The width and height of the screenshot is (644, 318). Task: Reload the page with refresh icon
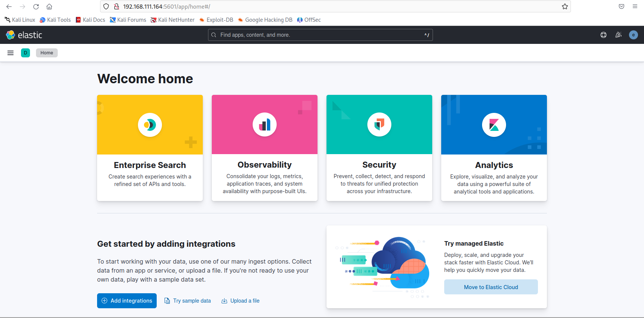(x=36, y=6)
